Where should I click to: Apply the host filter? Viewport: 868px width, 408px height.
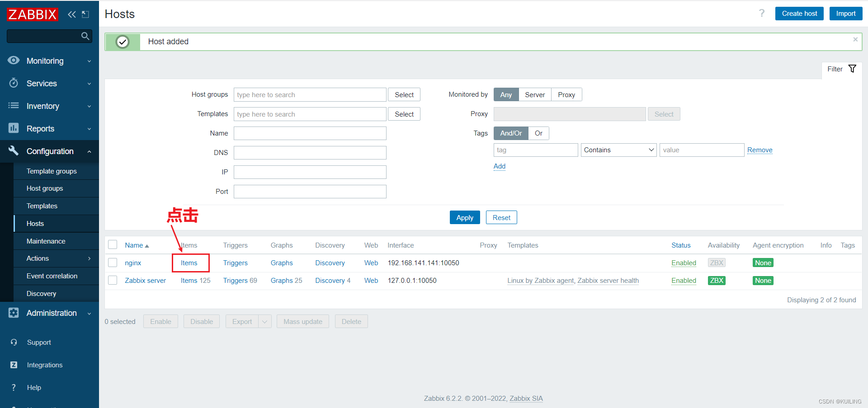(465, 217)
